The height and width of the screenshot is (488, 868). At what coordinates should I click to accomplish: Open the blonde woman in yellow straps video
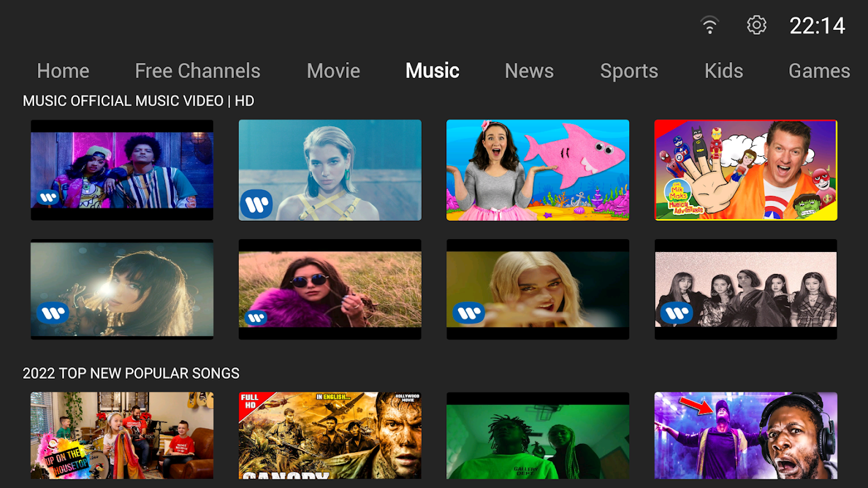coord(330,170)
